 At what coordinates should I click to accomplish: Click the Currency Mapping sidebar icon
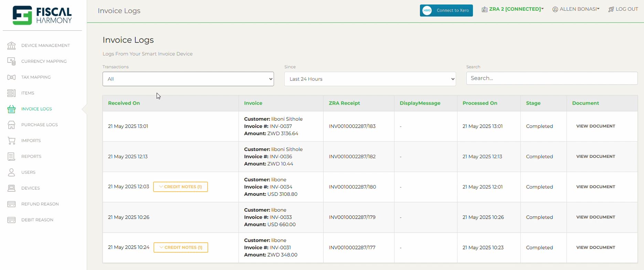coord(11,61)
